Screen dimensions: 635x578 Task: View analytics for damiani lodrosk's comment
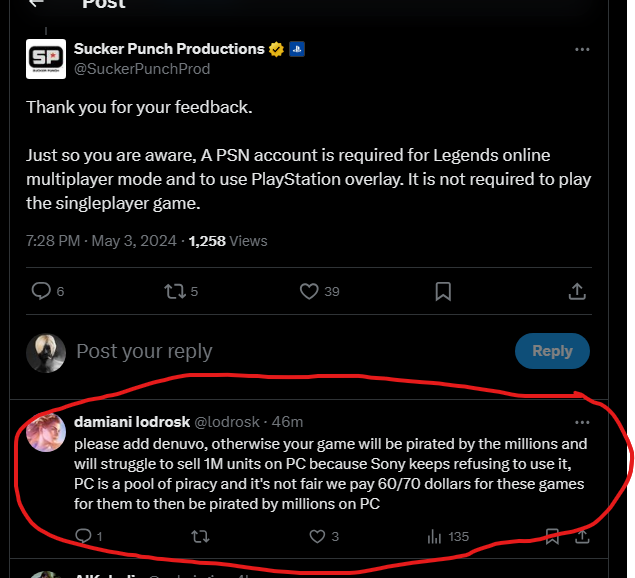435,537
